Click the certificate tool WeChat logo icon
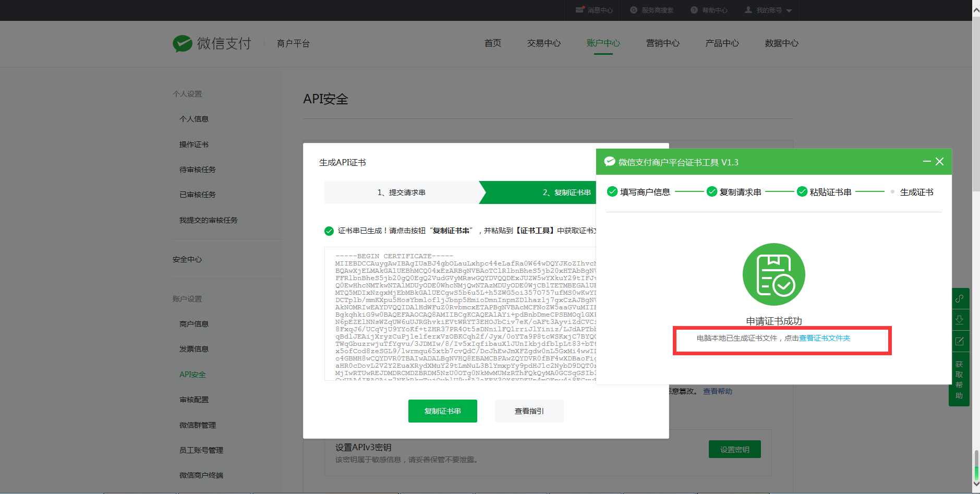 tap(610, 162)
